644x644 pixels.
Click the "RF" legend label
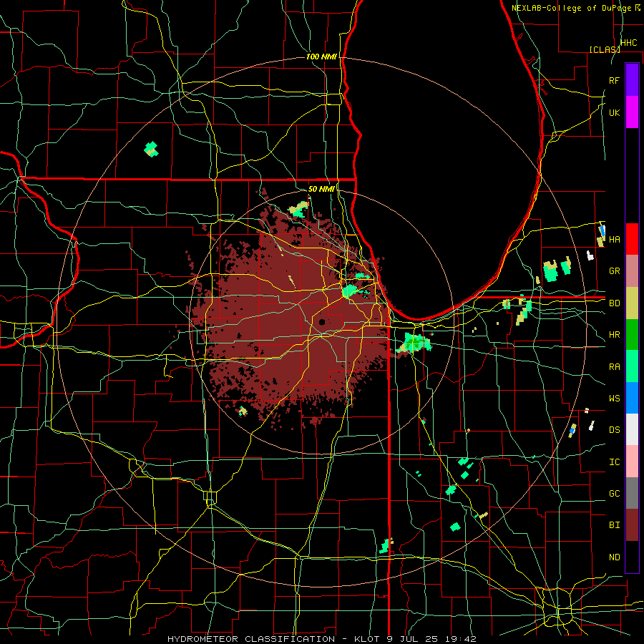click(x=614, y=80)
